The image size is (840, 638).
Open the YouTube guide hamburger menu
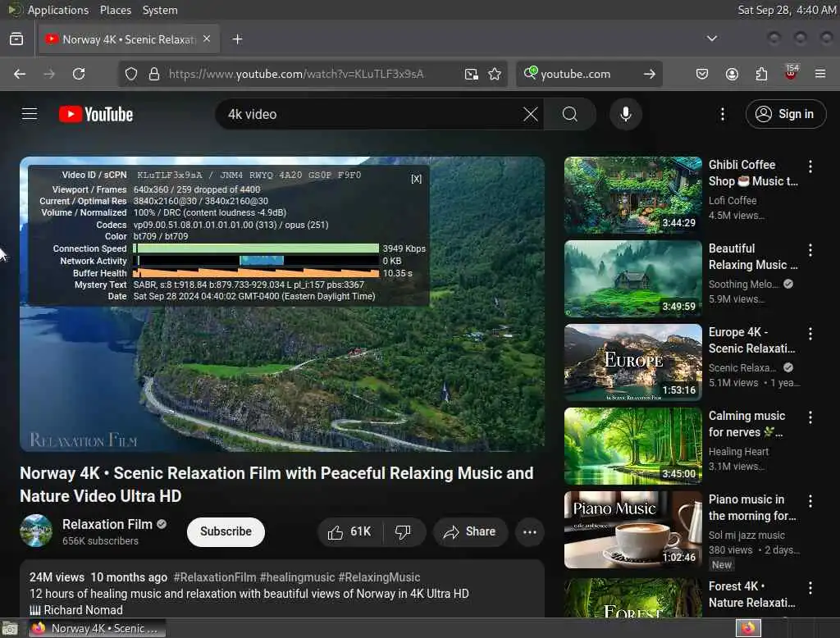pyautogui.click(x=30, y=114)
